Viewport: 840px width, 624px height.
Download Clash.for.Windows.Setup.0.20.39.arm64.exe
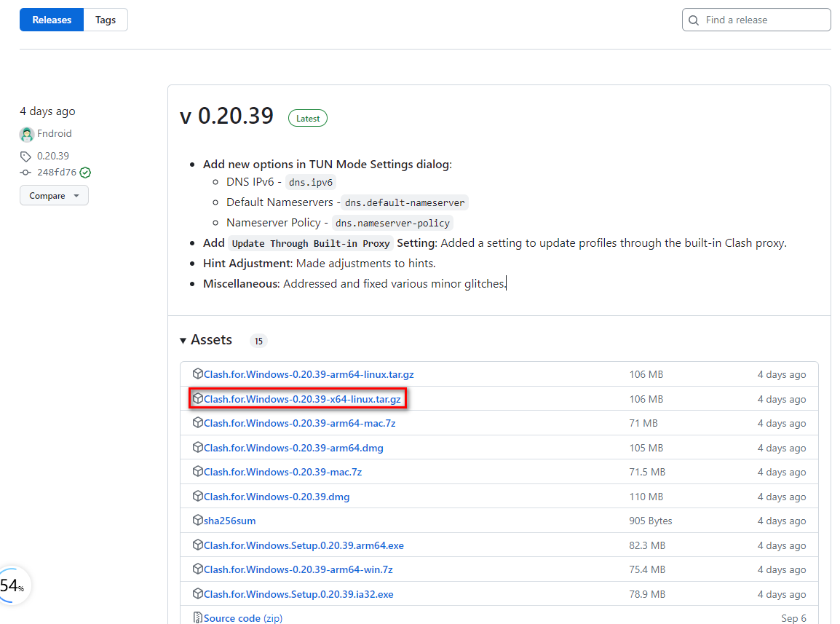click(x=304, y=546)
